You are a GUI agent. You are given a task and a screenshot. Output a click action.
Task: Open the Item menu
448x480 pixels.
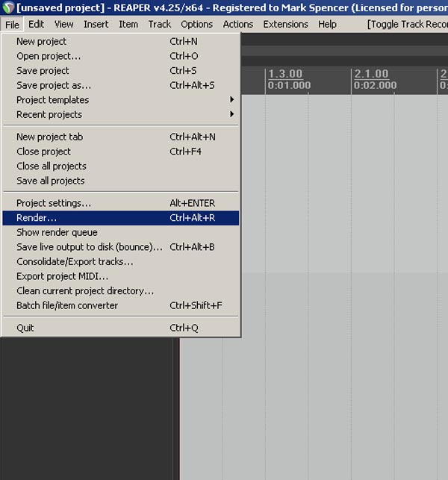click(128, 24)
